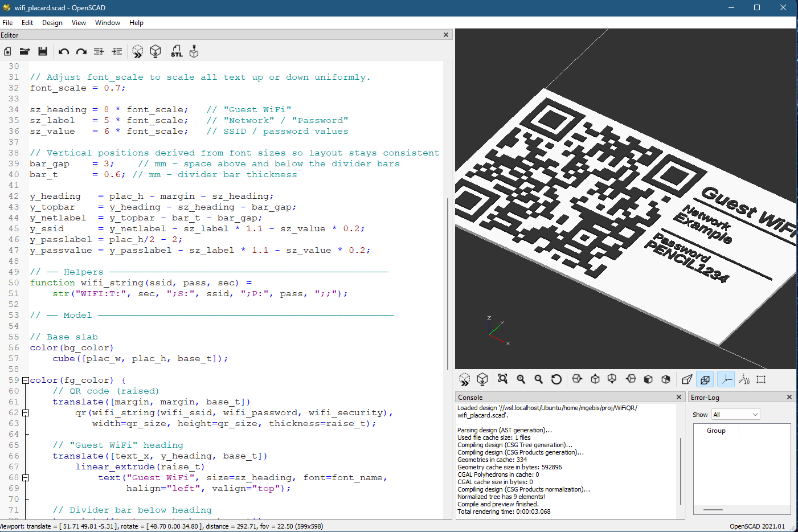Toggle Show Axes in the viewport
798x532 pixels.
(x=726, y=379)
